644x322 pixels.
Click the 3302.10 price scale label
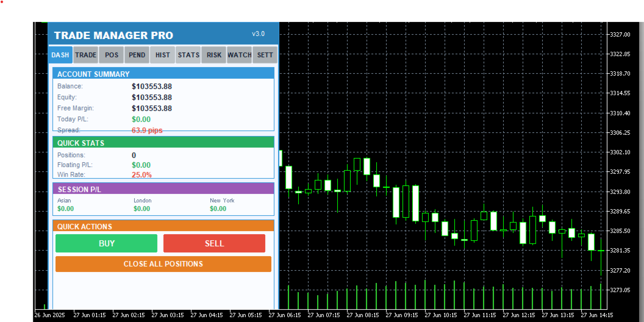point(621,152)
